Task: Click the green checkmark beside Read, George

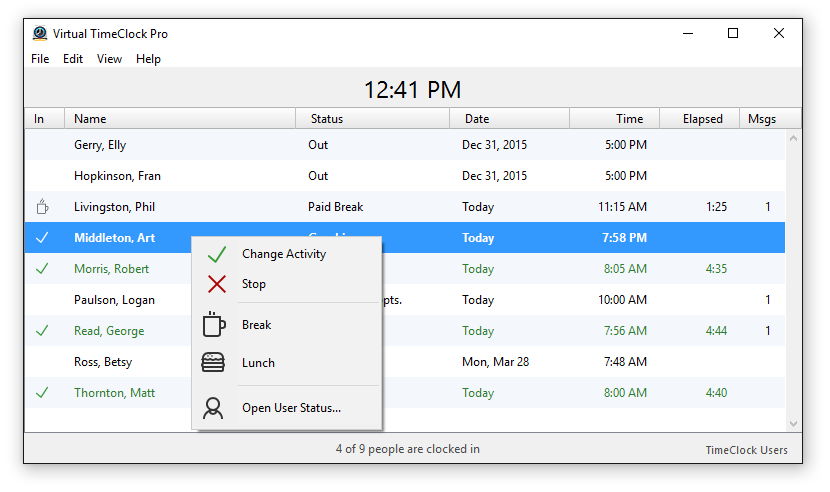Action: click(x=42, y=331)
